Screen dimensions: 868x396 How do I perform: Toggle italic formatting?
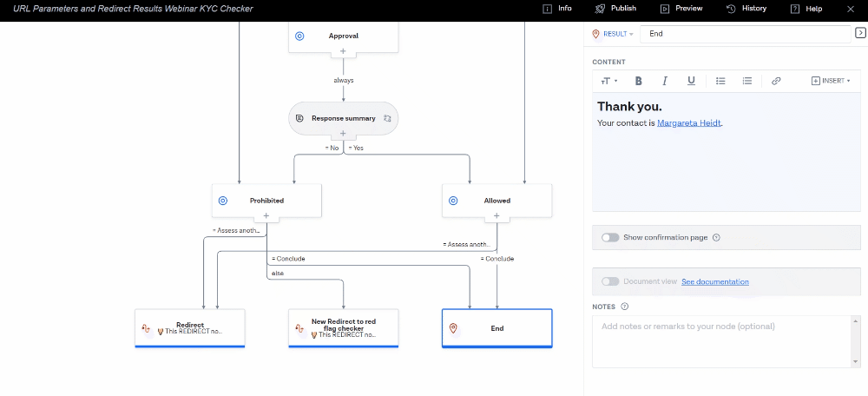665,81
